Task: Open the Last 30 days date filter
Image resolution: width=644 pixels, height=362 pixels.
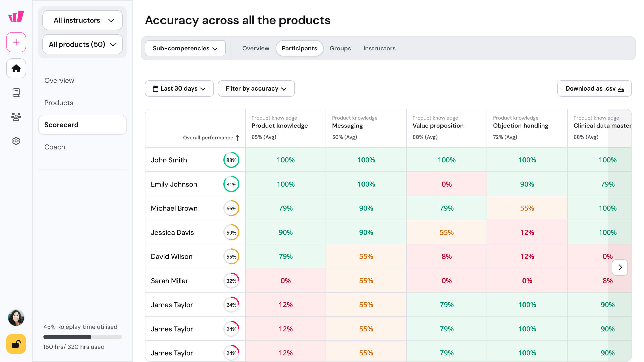Action: [x=179, y=88]
